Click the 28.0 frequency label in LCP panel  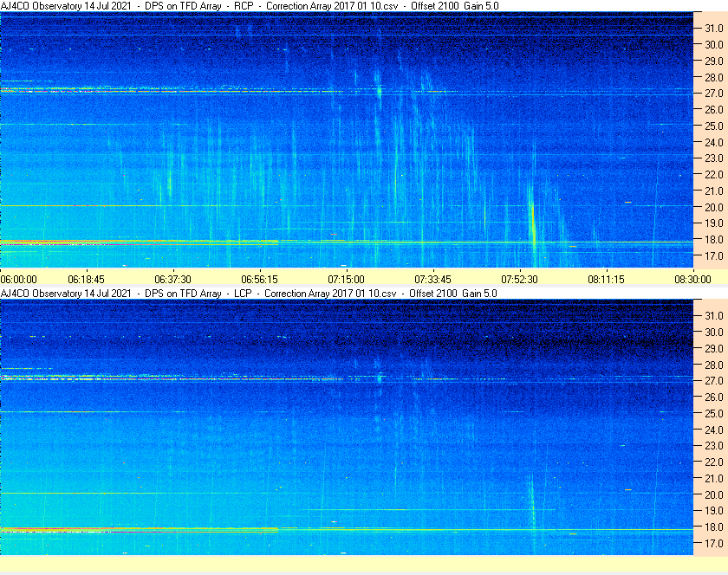(714, 365)
